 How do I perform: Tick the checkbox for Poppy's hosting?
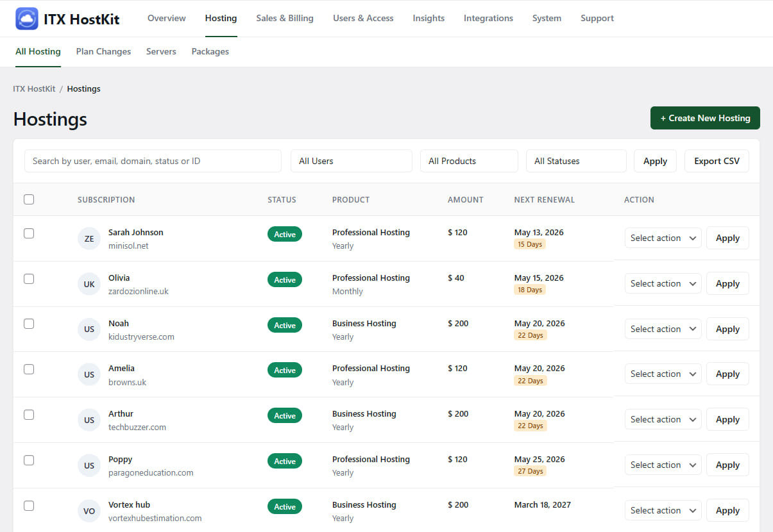(29, 460)
